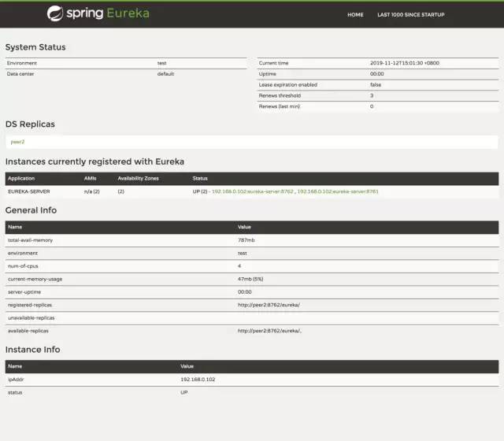This screenshot has width=504, height=441.
Task: Click the Environment label in System Status
Action: [x=22, y=63]
